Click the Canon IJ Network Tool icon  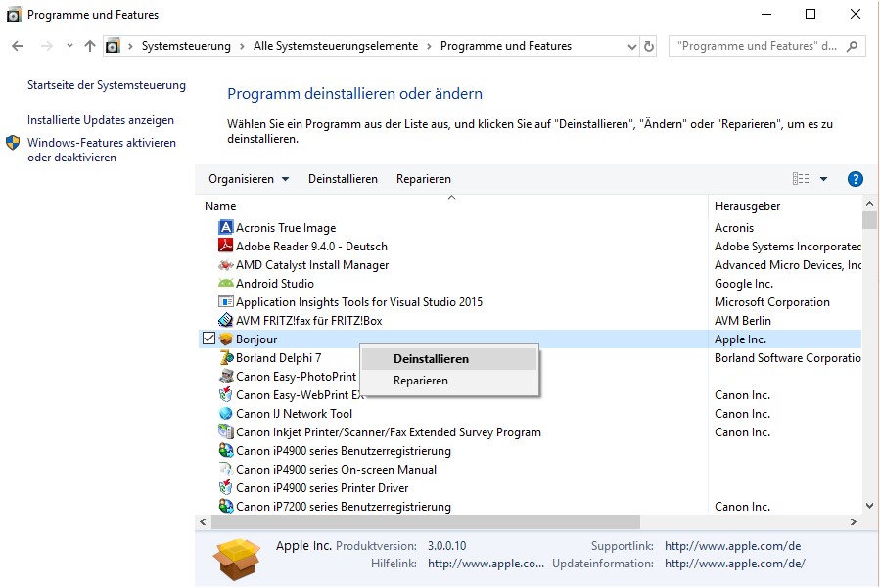tap(225, 413)
